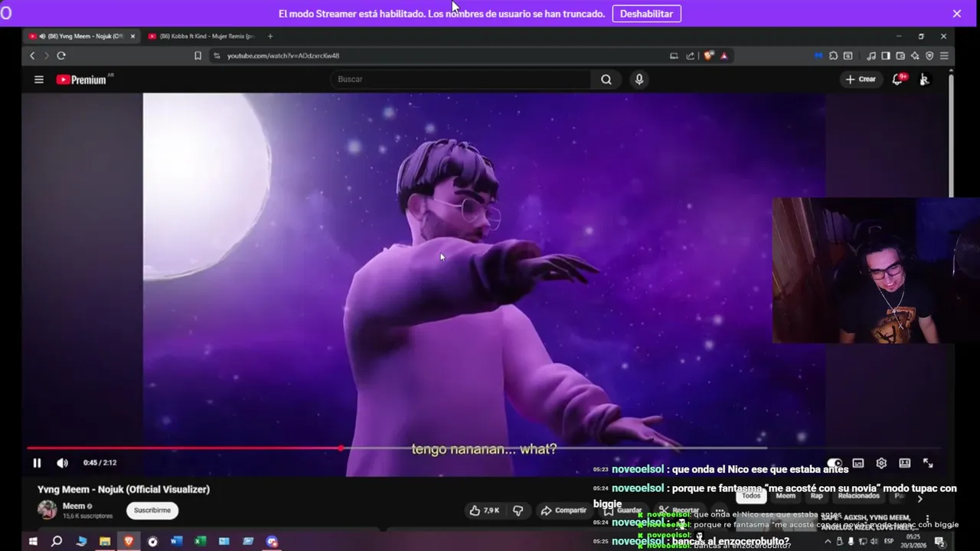Toggle subtitles in the video player

(x=858, y=463)
